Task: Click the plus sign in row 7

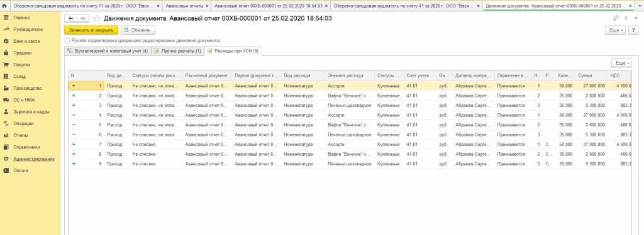Action: (x=74, y=145)
